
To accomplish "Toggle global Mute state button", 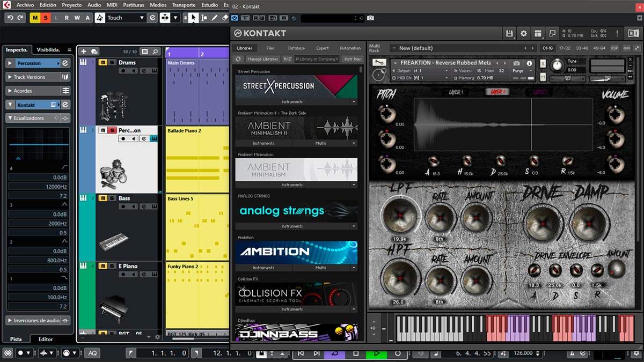I will (35, 18).
